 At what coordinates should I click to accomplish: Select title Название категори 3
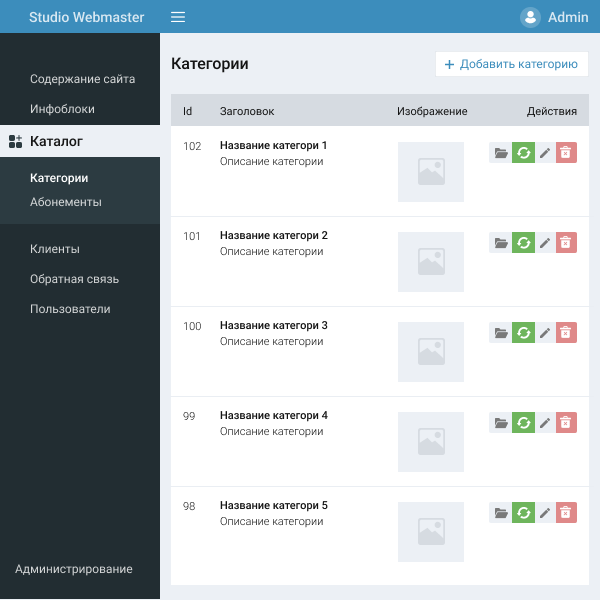pyautogui.click(x=274, y=325)
